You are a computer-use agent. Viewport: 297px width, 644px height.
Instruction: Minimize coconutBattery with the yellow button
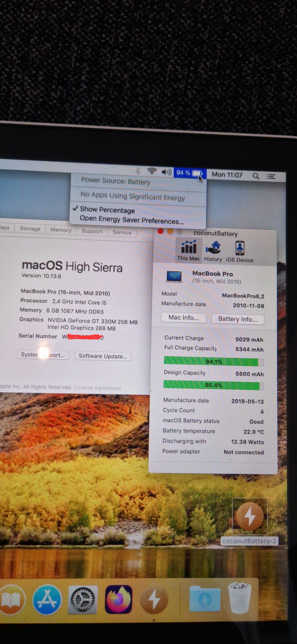(170, 231)
